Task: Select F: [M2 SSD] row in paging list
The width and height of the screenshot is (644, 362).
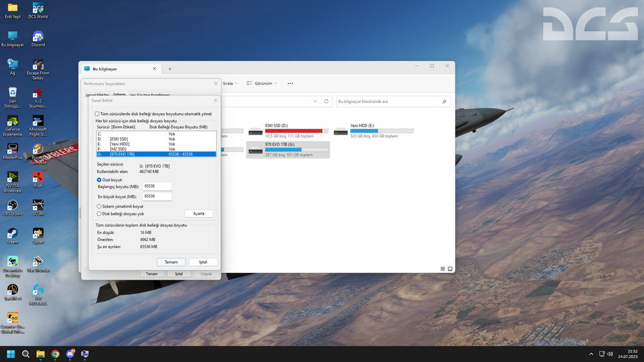Action: (156, 149)
